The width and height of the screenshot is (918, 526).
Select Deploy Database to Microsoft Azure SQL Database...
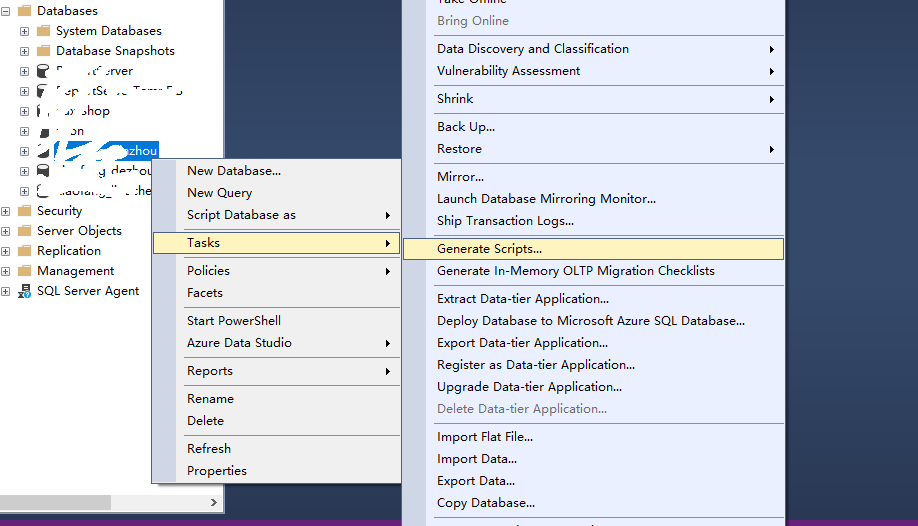pos(593,321)
